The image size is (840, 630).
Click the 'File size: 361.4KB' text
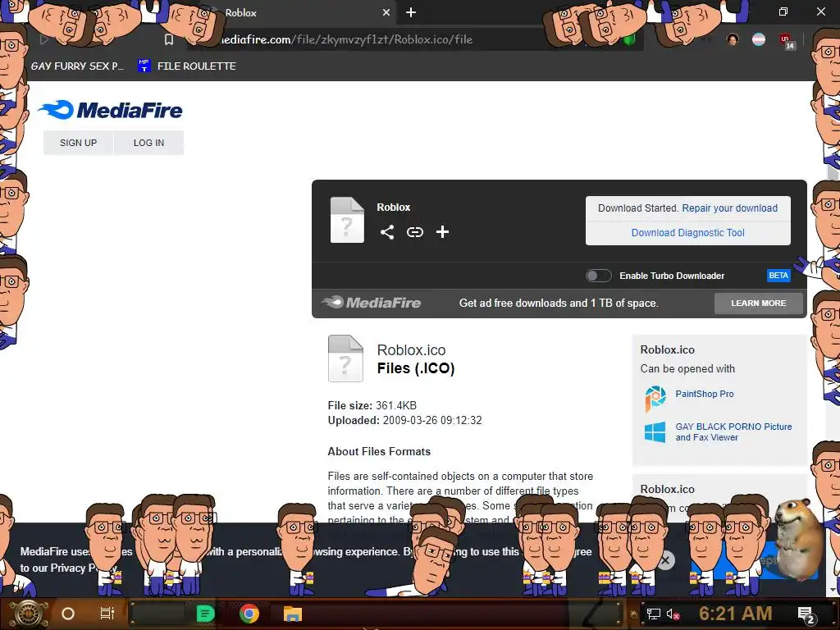pos(372,405)
